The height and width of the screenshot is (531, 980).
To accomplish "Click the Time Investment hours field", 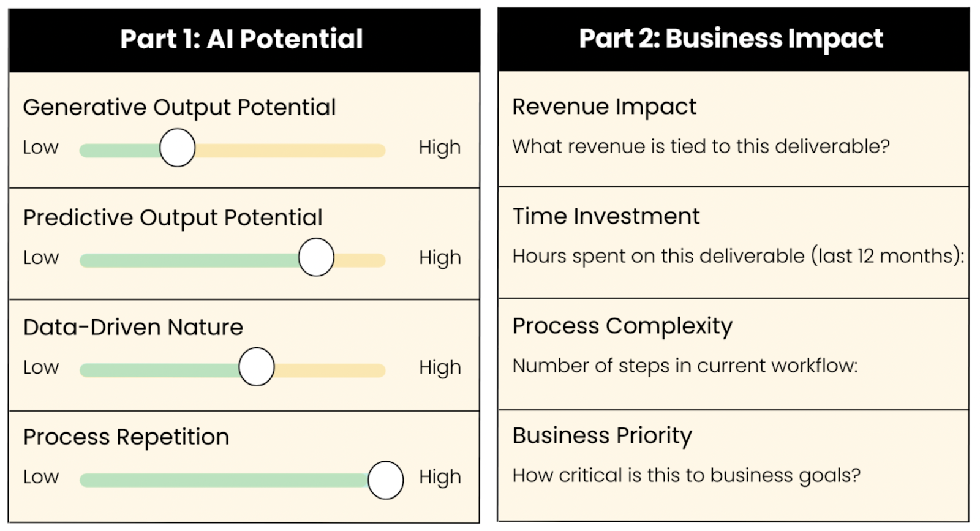I will (x=738, y=256).
